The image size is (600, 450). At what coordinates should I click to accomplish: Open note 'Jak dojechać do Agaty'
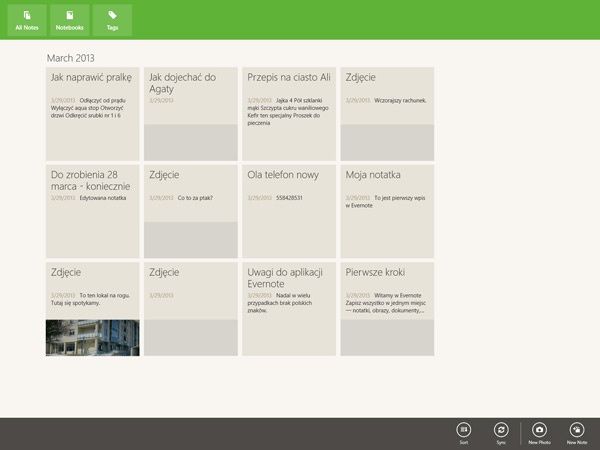191,114
